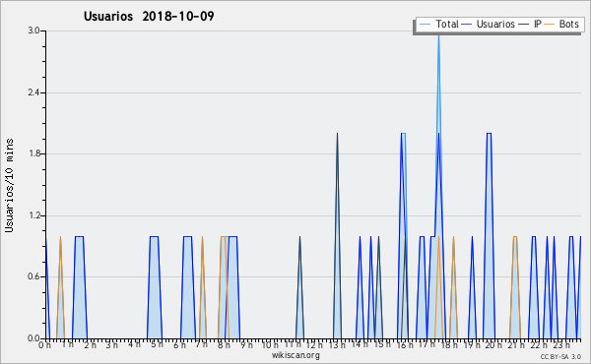This screenshot has width=591, height=364.
Task: Click the CC BY-SA 3.0 license text
Action: tap(560, 356)
